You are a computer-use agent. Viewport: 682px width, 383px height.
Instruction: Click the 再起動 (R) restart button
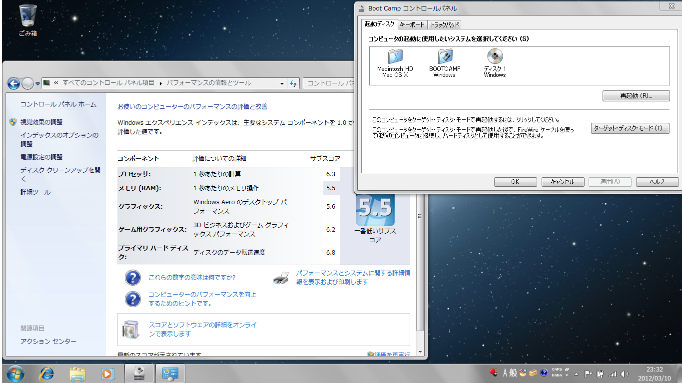[x=635, y=96]
